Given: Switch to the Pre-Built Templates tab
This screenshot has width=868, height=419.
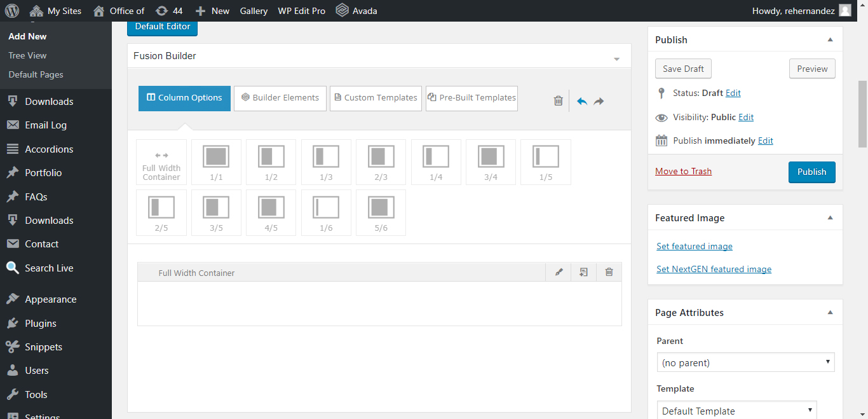Looking at the screenshot, I should coord(471,98).
